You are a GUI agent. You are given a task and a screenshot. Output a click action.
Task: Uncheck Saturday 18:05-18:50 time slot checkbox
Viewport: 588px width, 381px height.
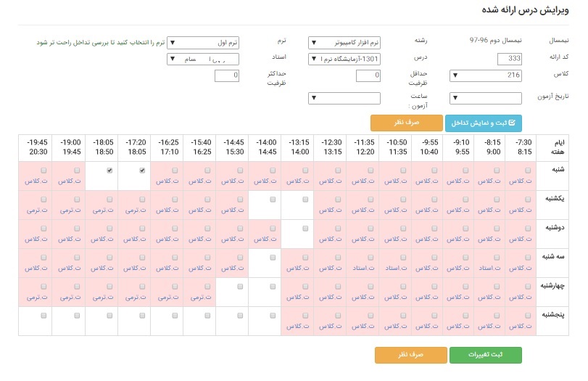[109, 171]
